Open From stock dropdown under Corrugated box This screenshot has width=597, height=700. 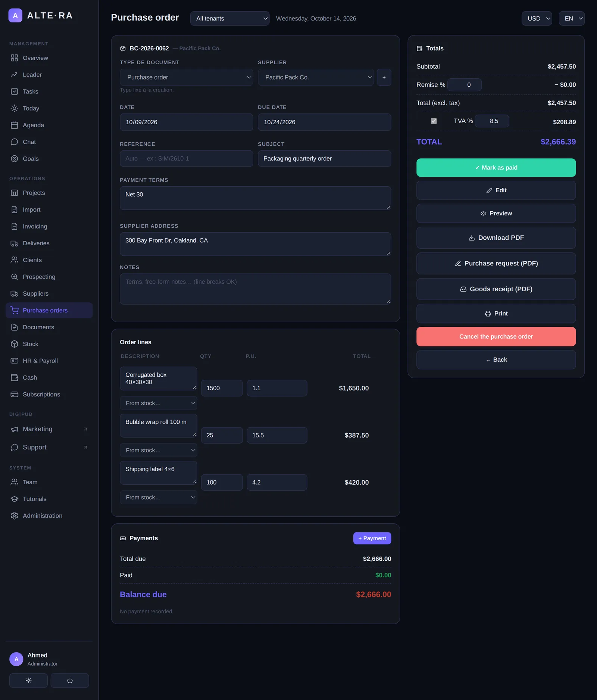pos(158,403)
